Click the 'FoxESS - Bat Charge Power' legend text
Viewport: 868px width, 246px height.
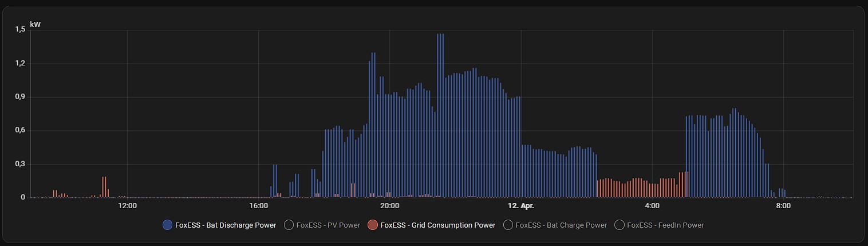(561, 225)
